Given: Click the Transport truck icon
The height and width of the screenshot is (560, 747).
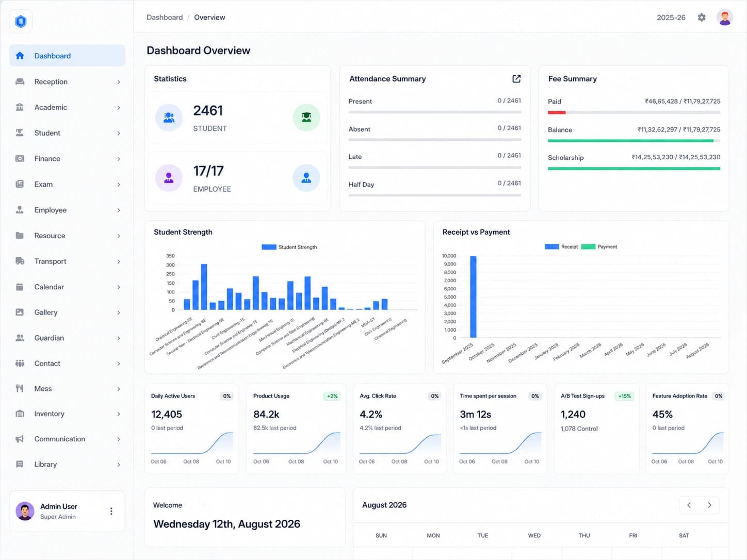Looking at the screenshot, I should 20,261.
